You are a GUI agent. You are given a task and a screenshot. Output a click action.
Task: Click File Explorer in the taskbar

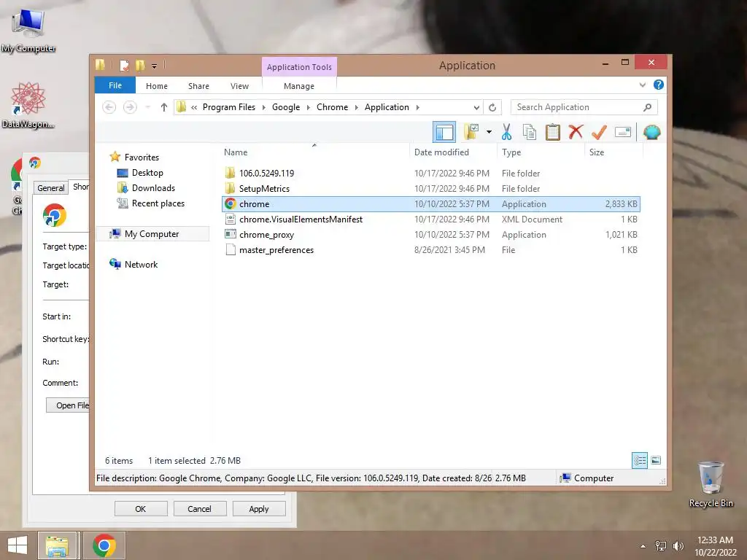[x=57, y=545]
